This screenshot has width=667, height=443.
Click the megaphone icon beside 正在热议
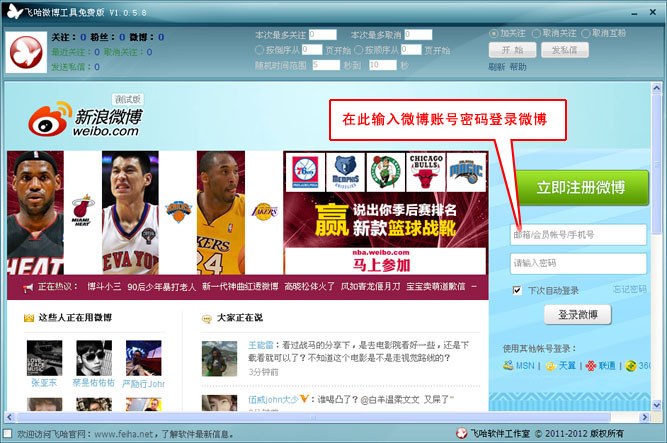pos(28,288)
